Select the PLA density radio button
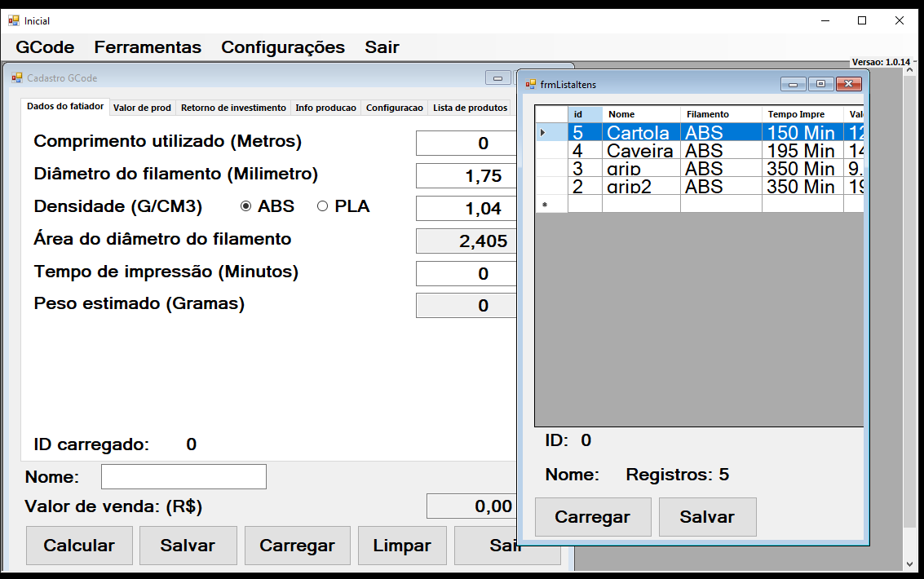The image size is (924, 579). tap(322, 207)
